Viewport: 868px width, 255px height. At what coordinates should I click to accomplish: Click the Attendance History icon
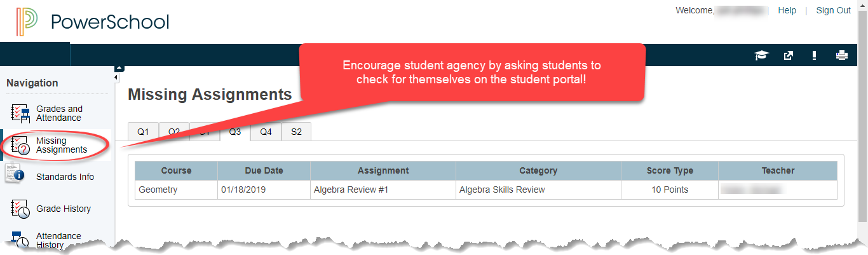pos(21,240)
